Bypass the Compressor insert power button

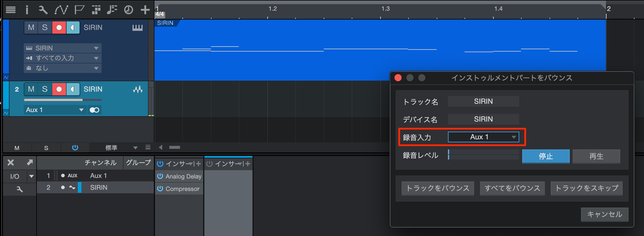tap(160, 189)
